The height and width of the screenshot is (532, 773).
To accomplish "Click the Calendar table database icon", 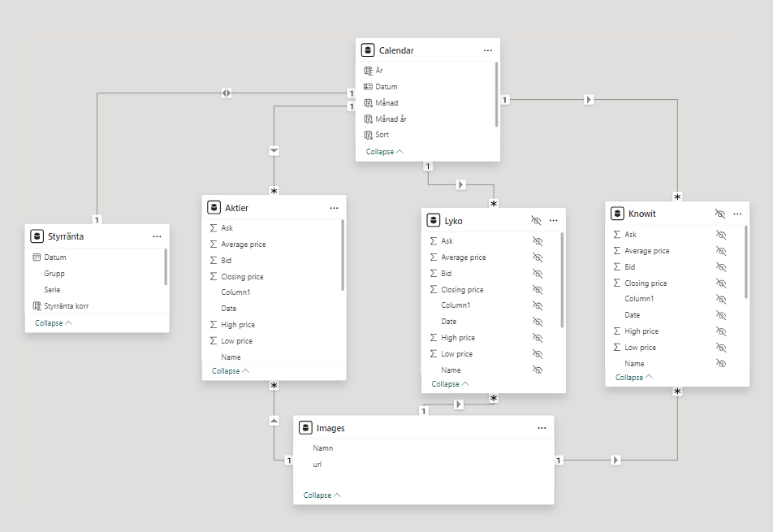I will [x=367, y=50].
